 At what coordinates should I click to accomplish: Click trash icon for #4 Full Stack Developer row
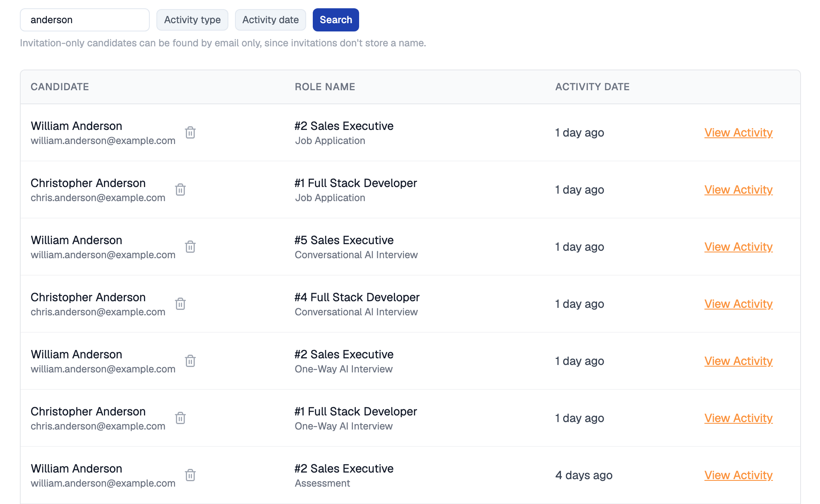point(180,304)
